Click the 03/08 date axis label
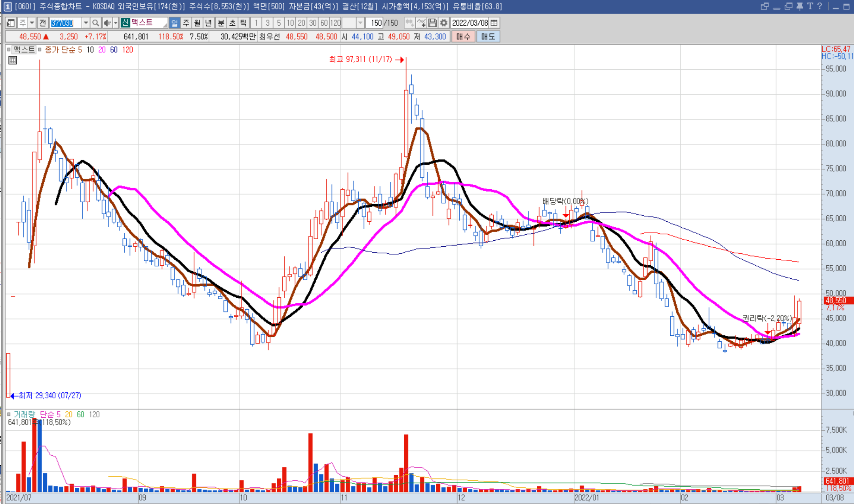 point(835,498)
